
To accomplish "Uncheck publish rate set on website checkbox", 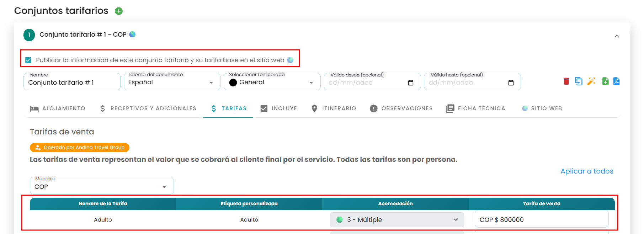I will [x=28, y=60].
